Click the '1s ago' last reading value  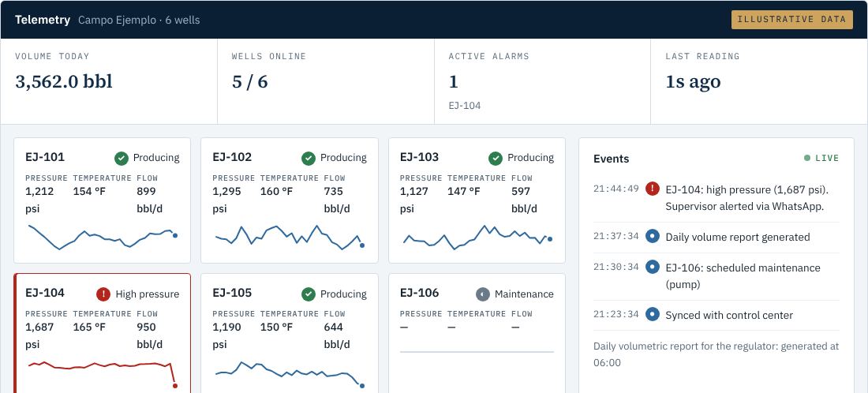point(693,81)
